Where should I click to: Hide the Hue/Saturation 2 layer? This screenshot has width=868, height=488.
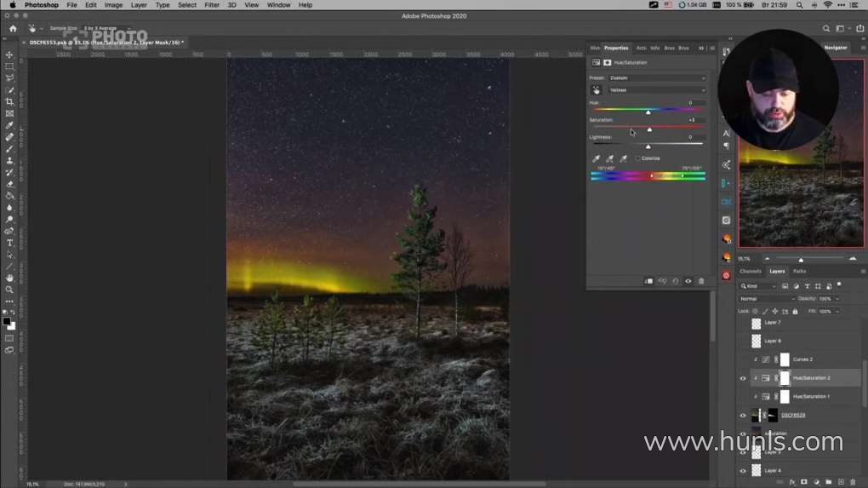pyautogui.click(x=742, y=378)
